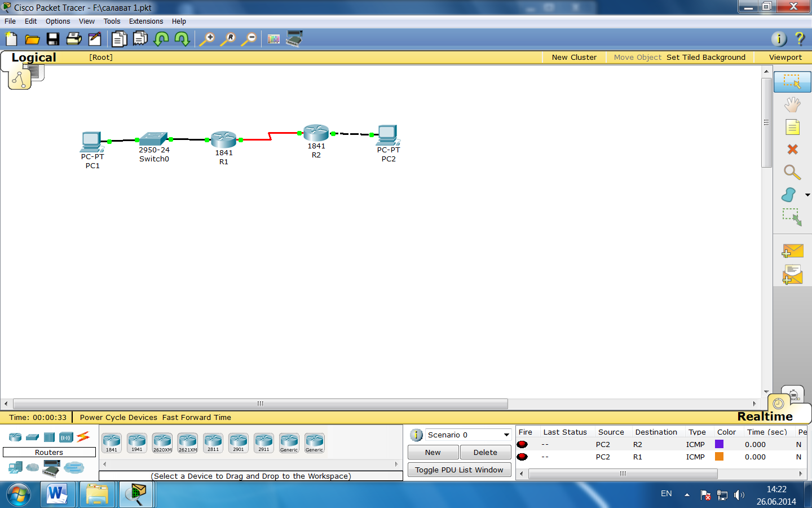Image resolution: width=812 pixels, height=508 pixels.
Task: Activate the red X Delete tool
Action: point(792,149)
